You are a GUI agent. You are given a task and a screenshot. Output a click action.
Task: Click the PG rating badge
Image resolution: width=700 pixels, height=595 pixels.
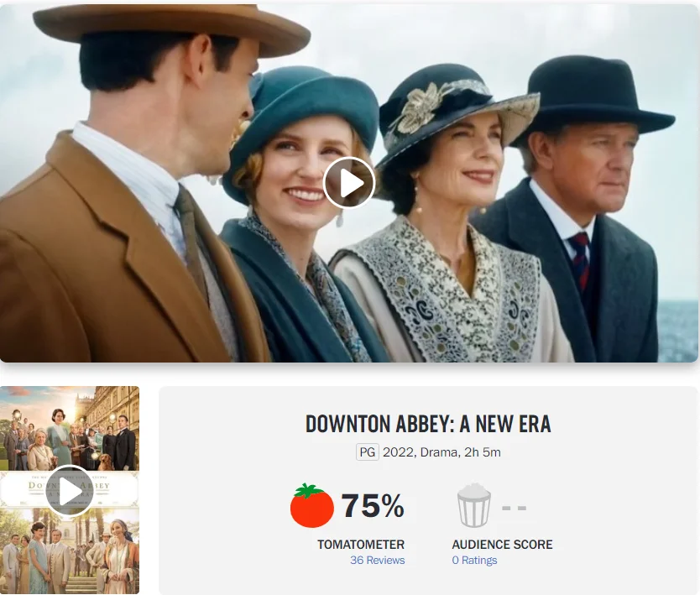coord(368,452)
